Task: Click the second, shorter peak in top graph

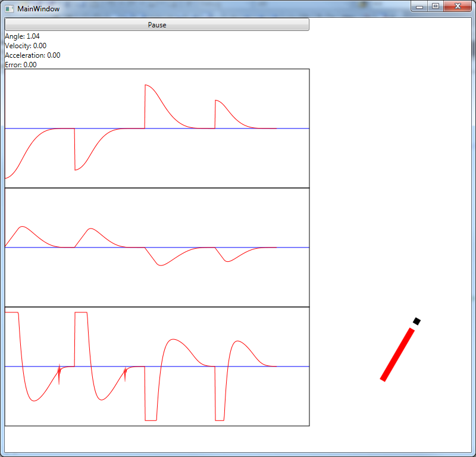Action: click(217, 101)
